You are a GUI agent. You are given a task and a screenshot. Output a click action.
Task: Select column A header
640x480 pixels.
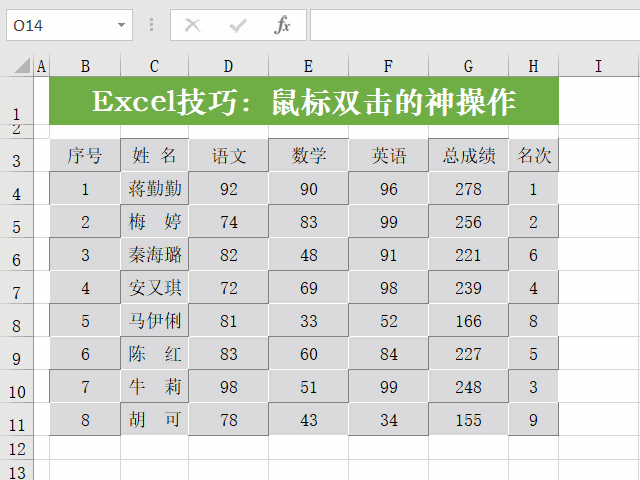41,66
